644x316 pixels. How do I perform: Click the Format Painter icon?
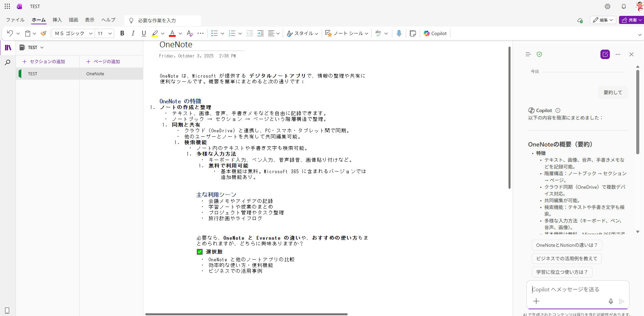pos(43,33)
